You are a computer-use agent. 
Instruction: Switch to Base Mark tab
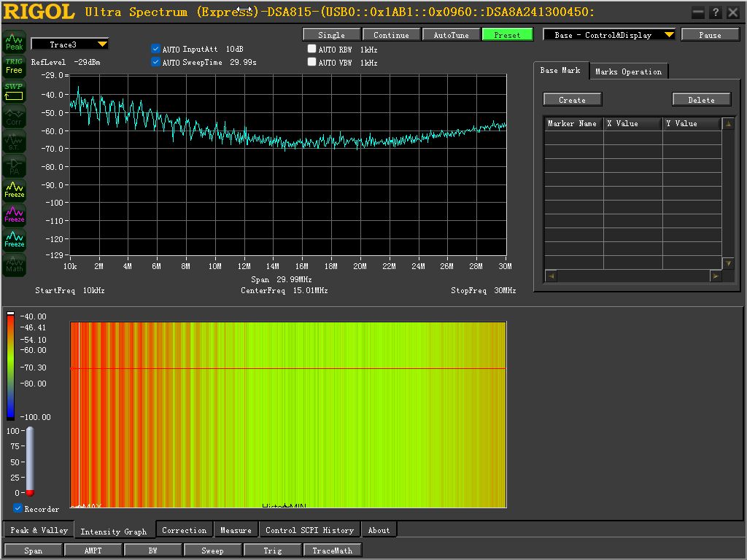pyautogui.click(x=560, y=71)
